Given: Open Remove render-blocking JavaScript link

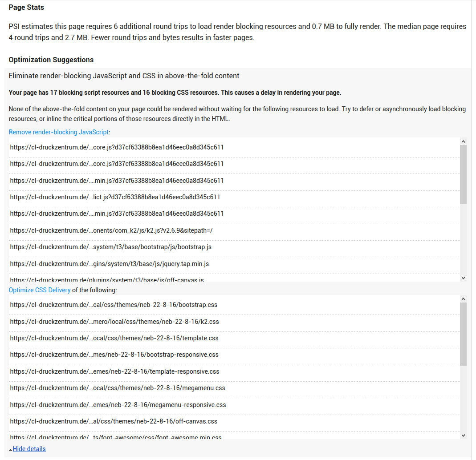Looking at the screenshot, I should (x=59, y=132).
